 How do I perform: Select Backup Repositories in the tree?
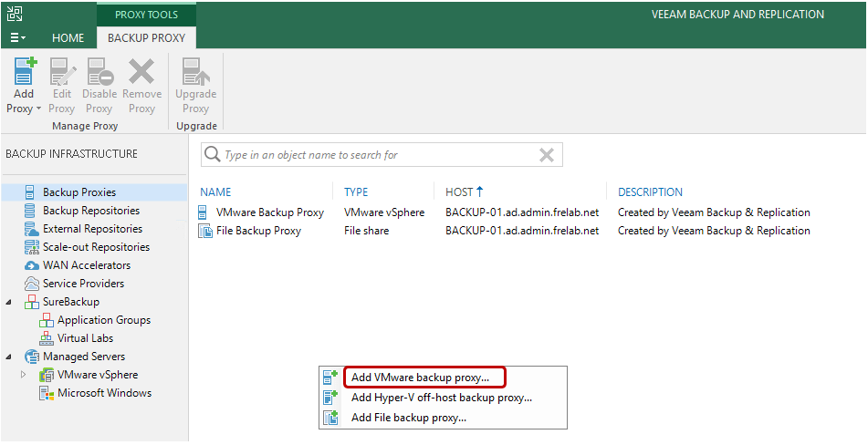click(x=91, y=211)
